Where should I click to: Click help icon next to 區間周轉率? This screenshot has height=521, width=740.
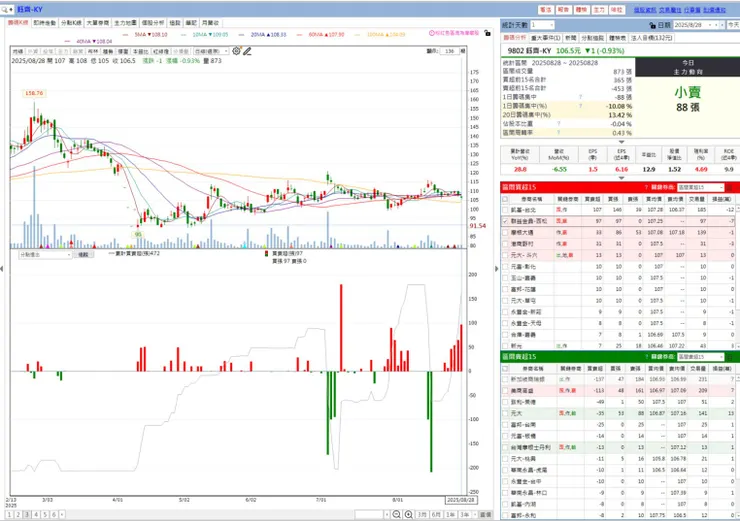(x=558, y=133)
